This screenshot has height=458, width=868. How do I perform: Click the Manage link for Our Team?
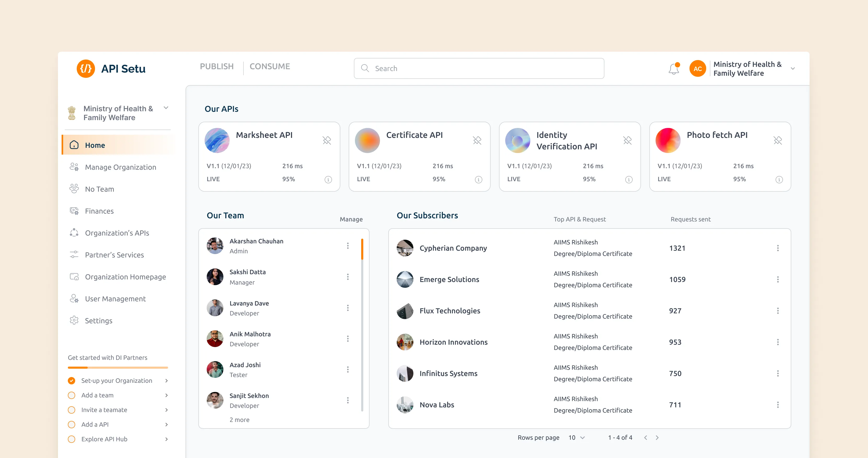coord(351,219)
